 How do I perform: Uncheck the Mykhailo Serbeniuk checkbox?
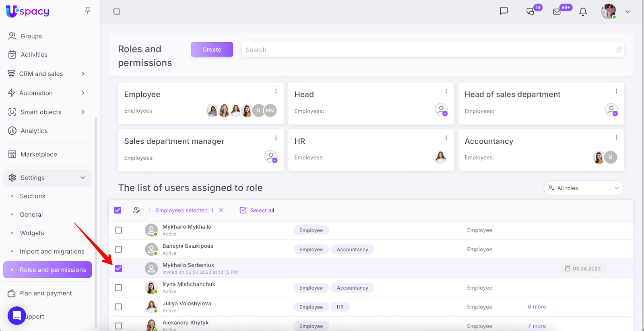click(118, 269)
